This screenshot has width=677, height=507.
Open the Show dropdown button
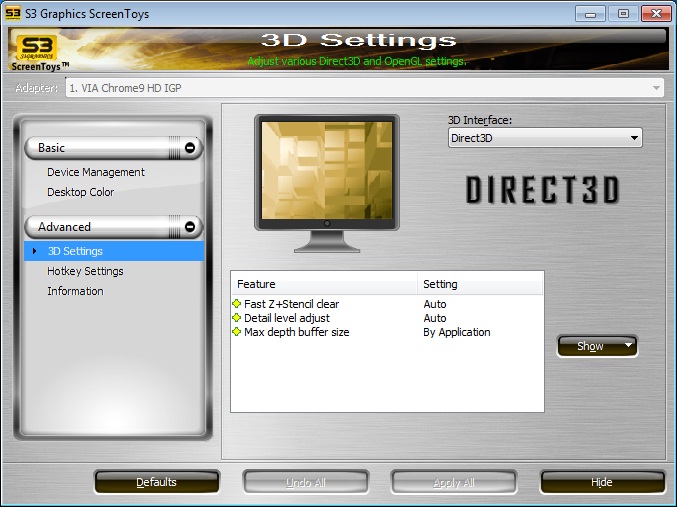(x=597, y=346)
